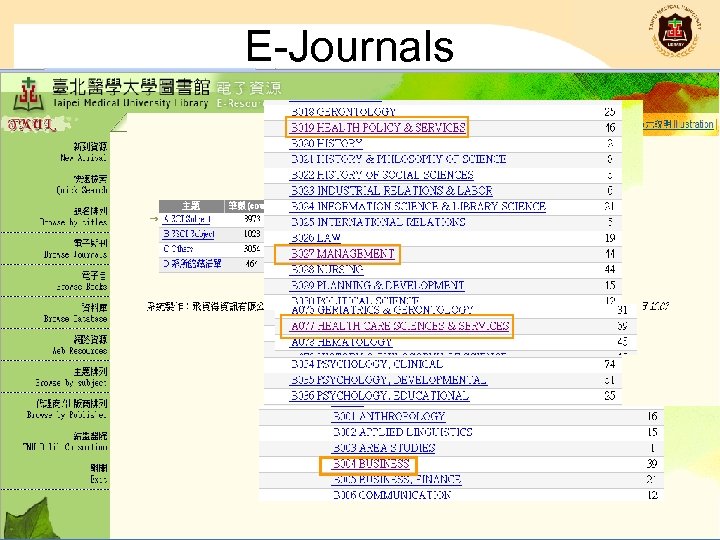Open B027 MANAGEMENT link
Viewport: 720px width, 540px height.
point(343,253)
